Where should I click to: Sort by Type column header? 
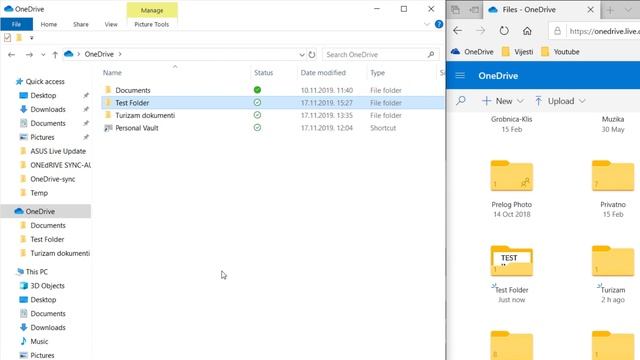378,73
